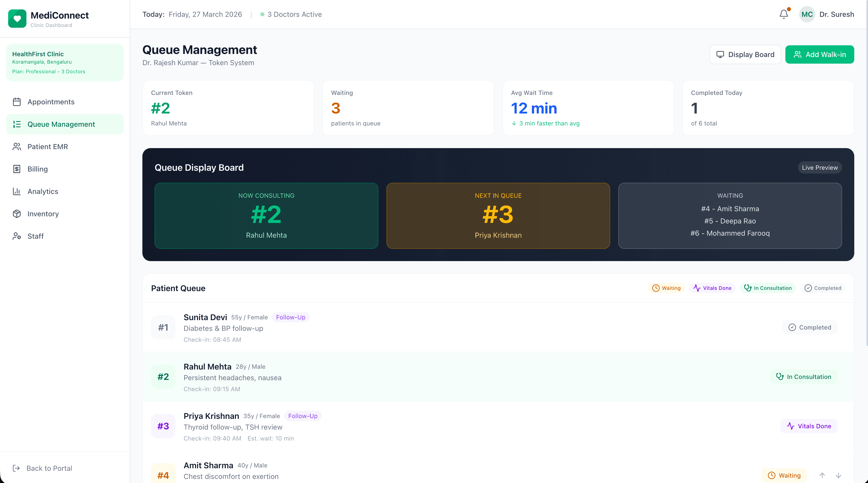Screen dimensions: 868x483
Task: Open the Billing section icon
Action: click(x=17, y=169)
